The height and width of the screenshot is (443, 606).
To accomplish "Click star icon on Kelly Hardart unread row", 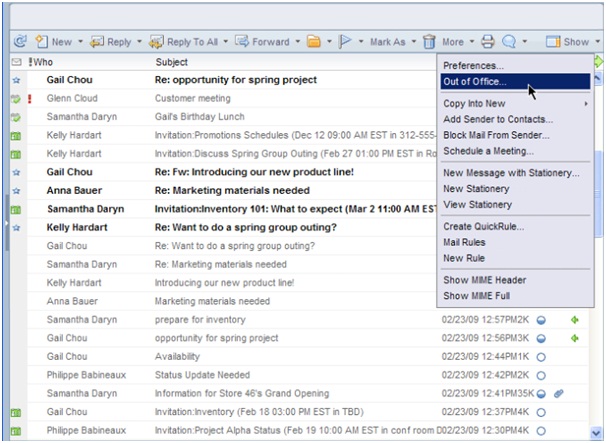I will coord(16,228).
